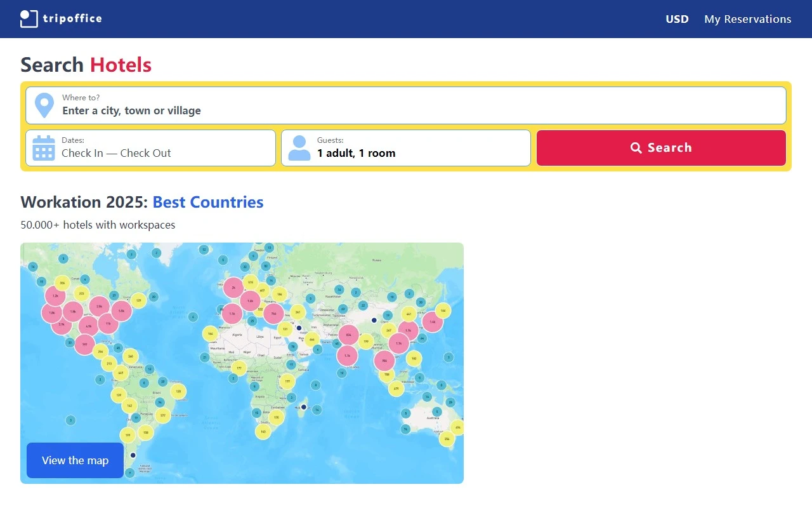Click the location pin icon
This screenshot has width=812, height=508.
[44, 105]
